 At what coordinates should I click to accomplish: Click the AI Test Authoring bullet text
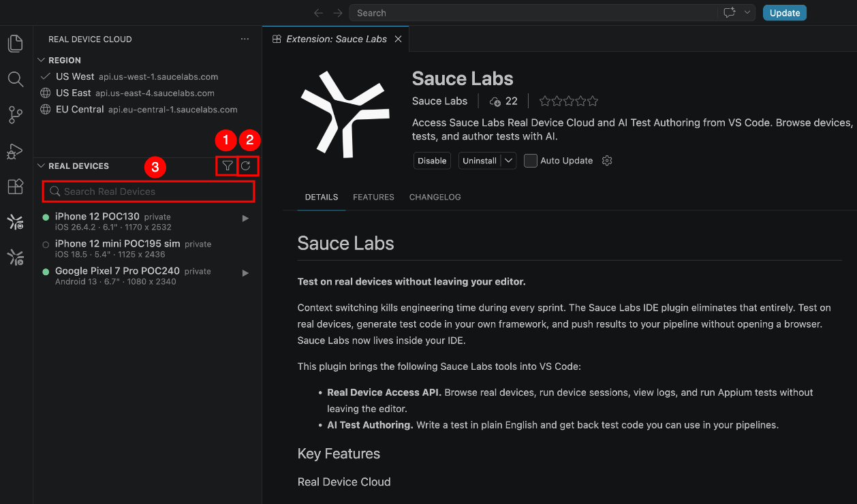552,425
